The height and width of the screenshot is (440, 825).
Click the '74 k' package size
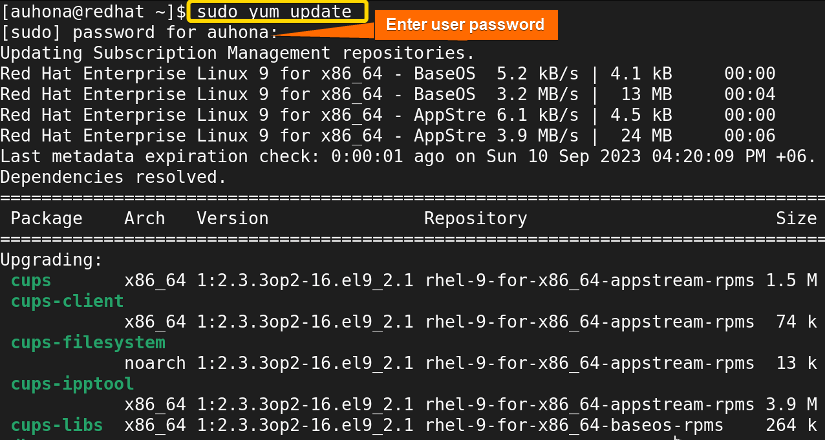796,322
